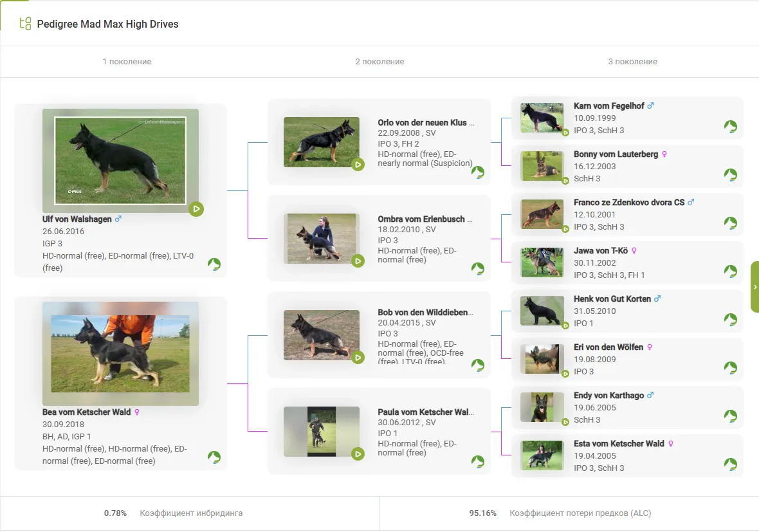Click green leaf icon next to Endy von Karthago
This screenshot has height=532, width=759.
point(730,416)
